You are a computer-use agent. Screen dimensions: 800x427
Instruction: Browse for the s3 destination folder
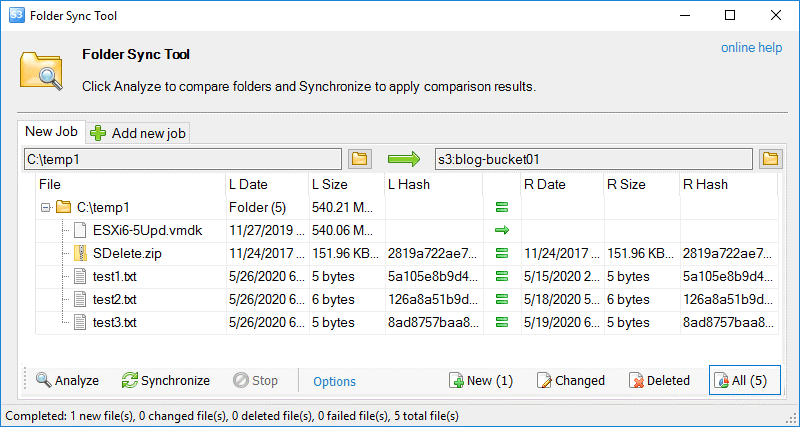click(770, 158)
